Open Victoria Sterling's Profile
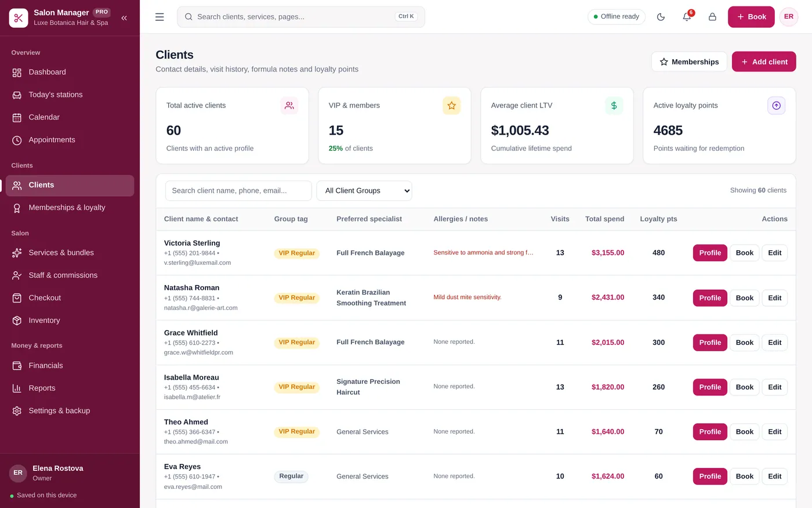The image size is (812, 508). point(710,253)
